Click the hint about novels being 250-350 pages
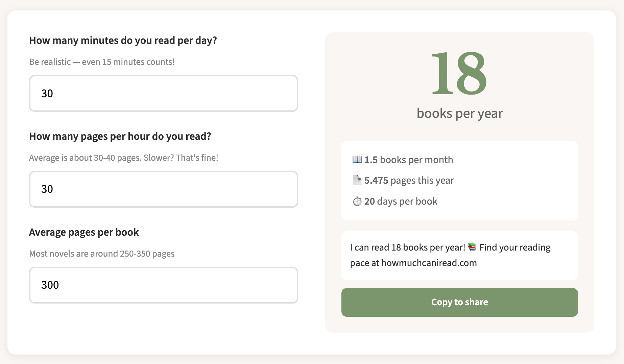Screen dimensions: 624x364 pos(101,254)
